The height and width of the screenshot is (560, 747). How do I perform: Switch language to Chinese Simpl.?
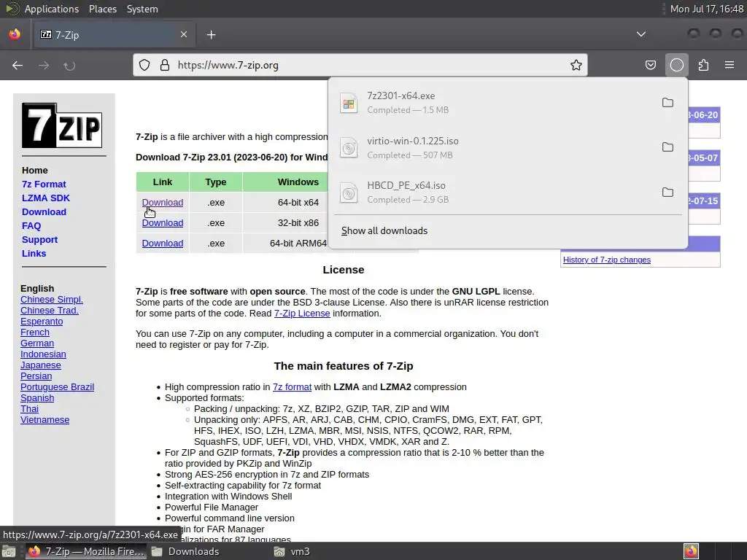tap(52, 300)
